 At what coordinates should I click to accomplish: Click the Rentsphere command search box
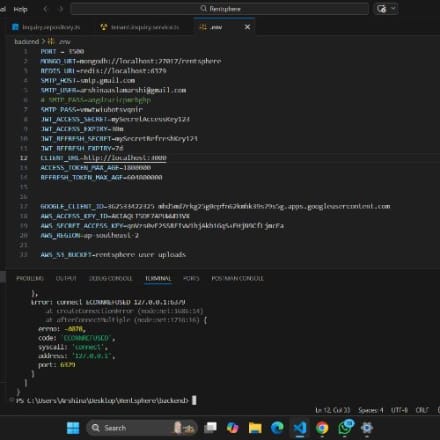click(x=220, y=9)
